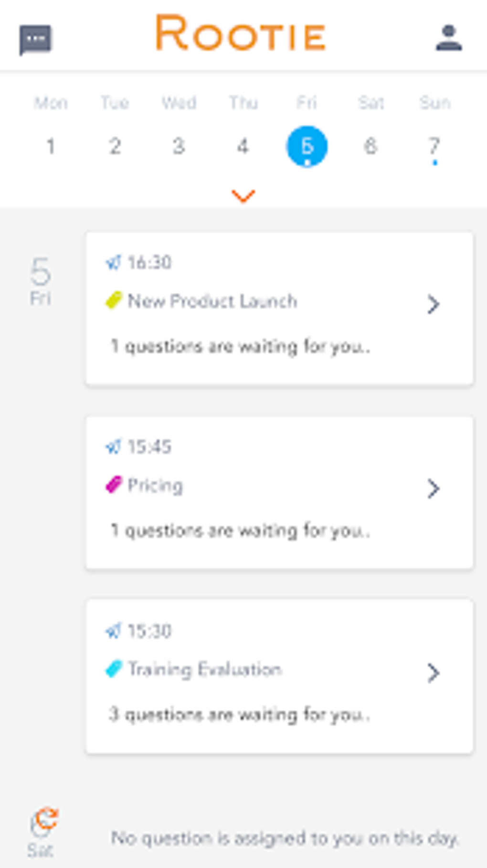Open the Training Evaluation title
487x868 pixels.
pyautogui.click(x=205, y=669)
